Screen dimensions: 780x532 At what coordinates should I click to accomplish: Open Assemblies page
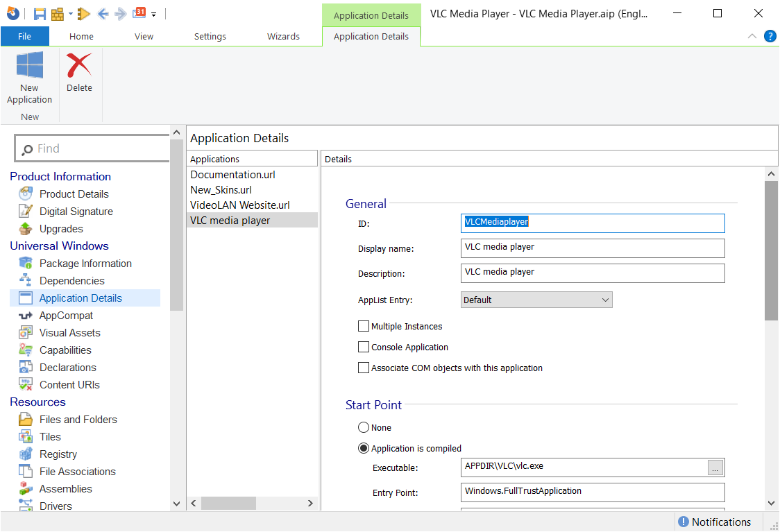tap(65, 489)
